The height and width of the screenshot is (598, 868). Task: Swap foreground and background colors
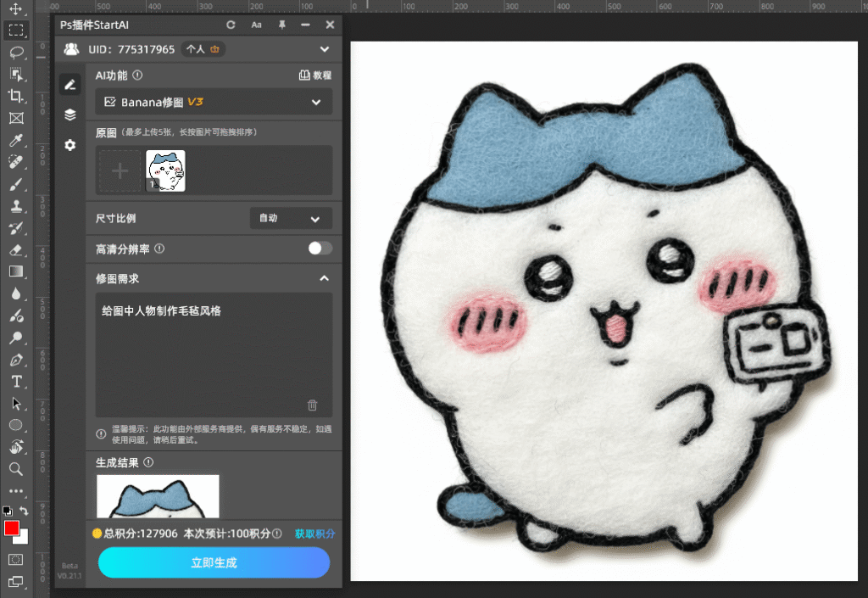point(25,511)
